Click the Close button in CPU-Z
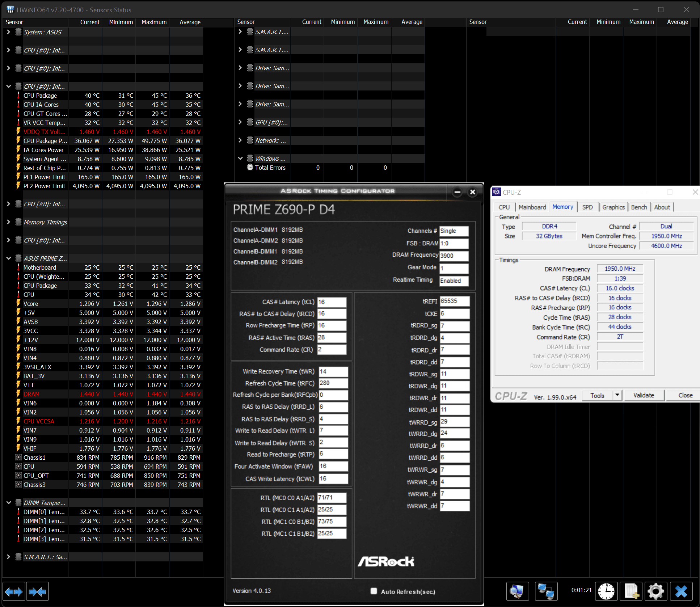Image resolution: width=700 pixels, height=607 pixels. [x=685, y=395]
